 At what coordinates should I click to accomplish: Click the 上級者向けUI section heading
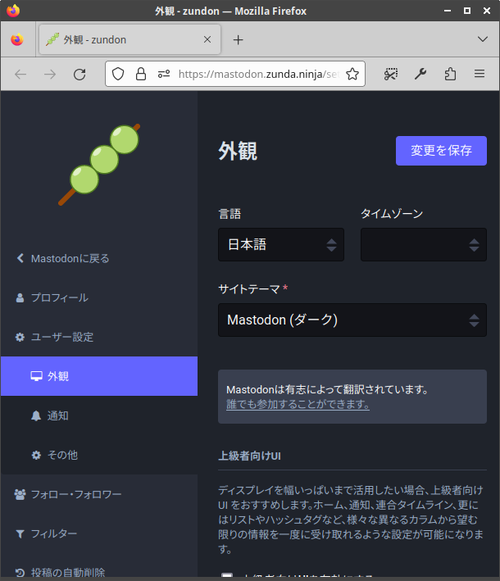[249, 456]
